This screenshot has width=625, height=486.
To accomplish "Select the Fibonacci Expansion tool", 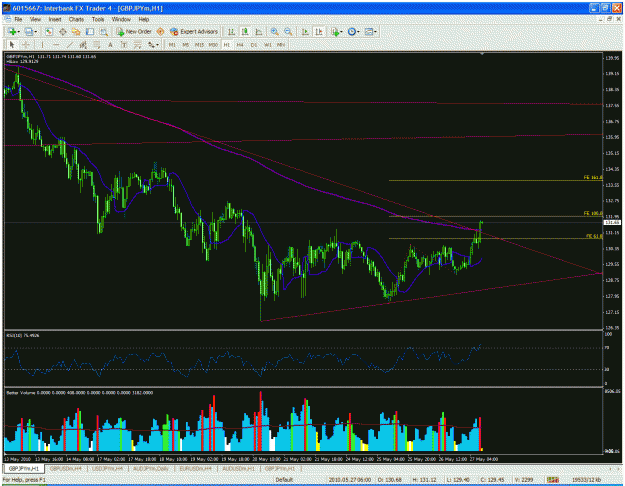I will click(138, 45).
